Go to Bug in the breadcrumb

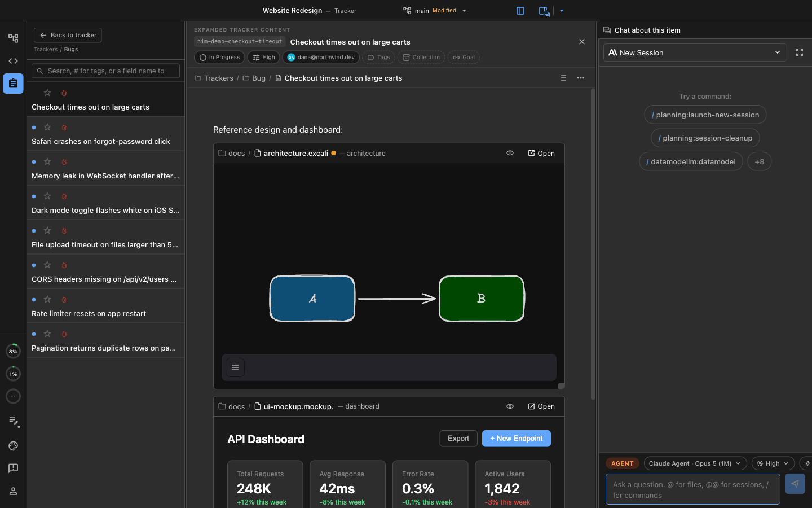click(x=254, y=78)
